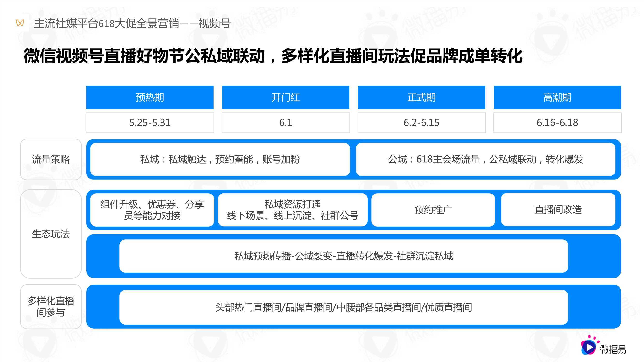Click the 私域：私域触达 strategy box

coord(220,159)
